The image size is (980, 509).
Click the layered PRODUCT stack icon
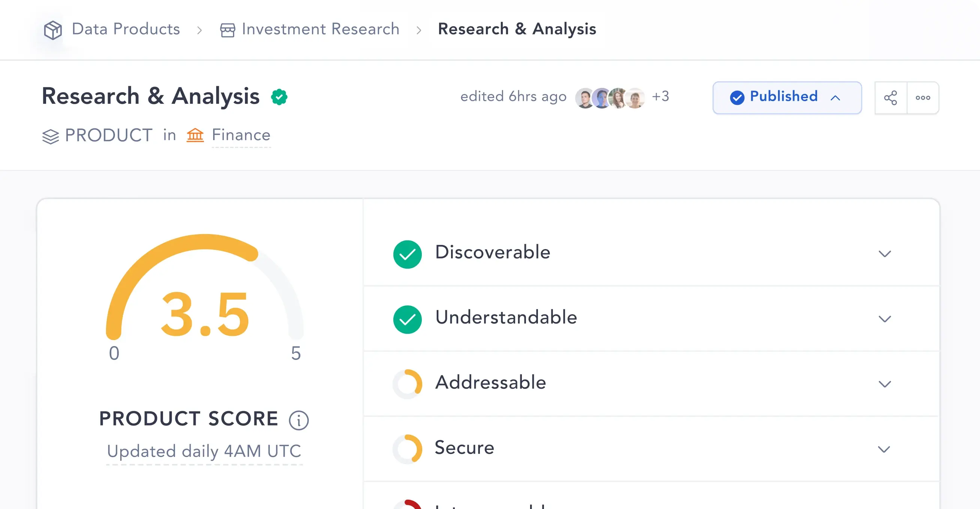tap(51, 136)
